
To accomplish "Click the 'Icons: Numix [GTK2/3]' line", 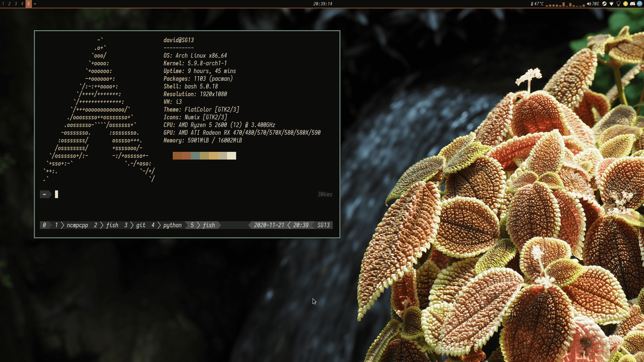I will (195, 117).
